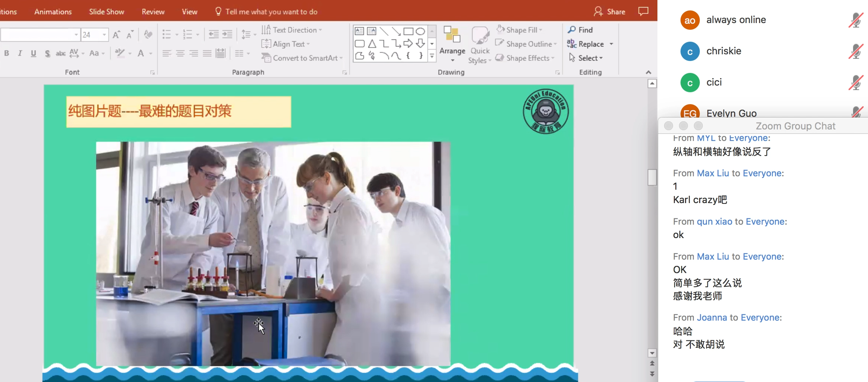The height and width of the screenshot is (382, 868).
Task: Open the Character Spacing dropdown
Action: [77, 53]
